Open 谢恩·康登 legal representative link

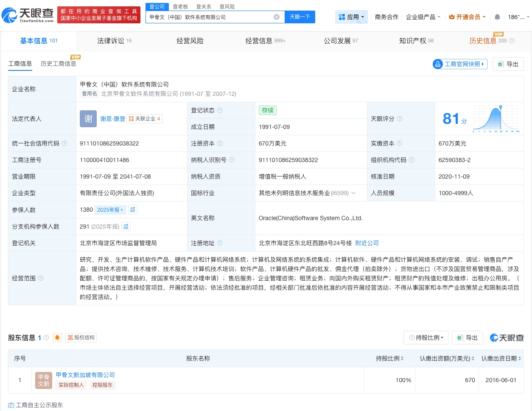coord(113,119)
